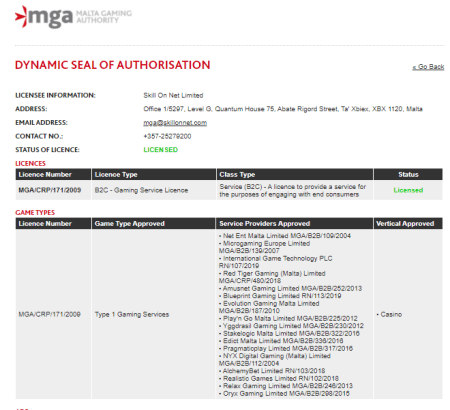
Task: Select Play'n Go Malta Limited entry
Action: tap(288, 318)
